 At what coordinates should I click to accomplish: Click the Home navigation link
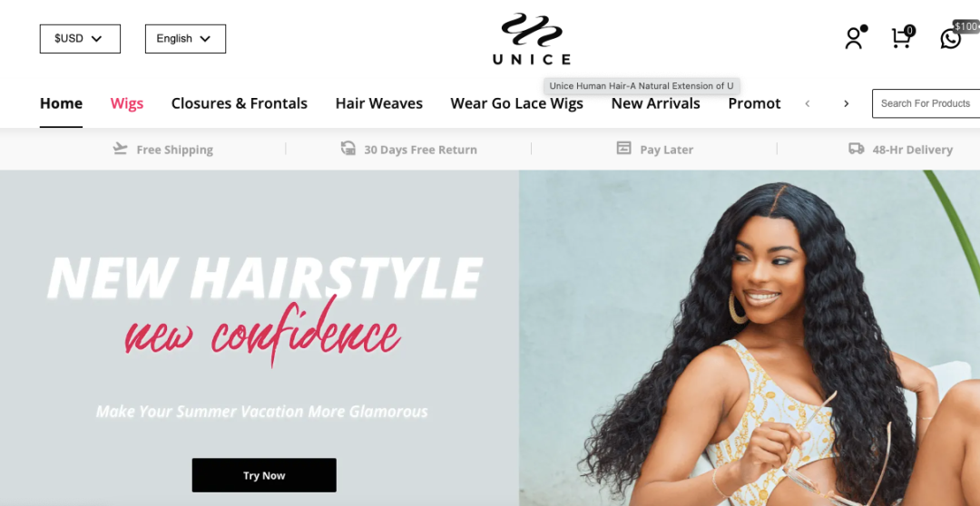[x=62, y=103]
